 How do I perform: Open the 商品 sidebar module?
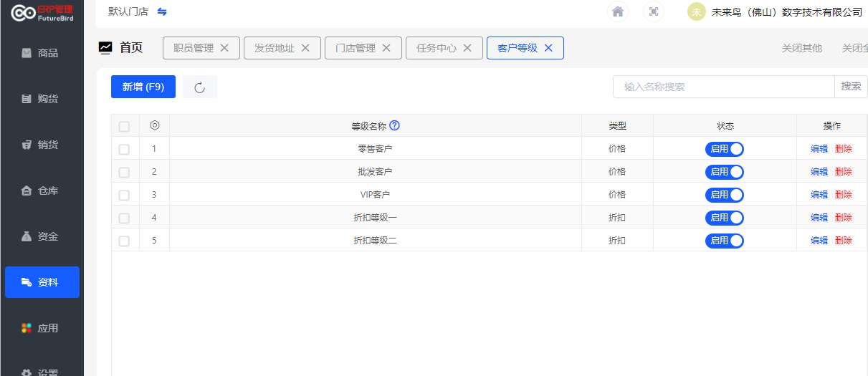coord(42,53)
